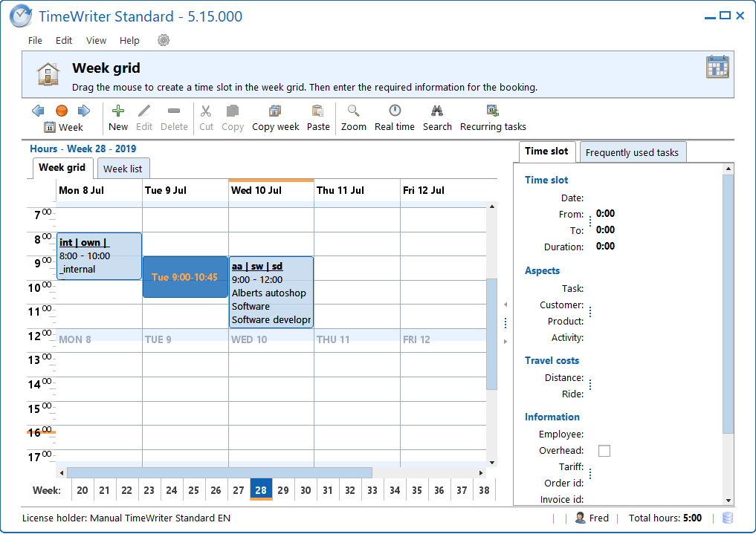This screenshot has width=756, height=560.
Task: Open the Edit menu
Action: 64,41
